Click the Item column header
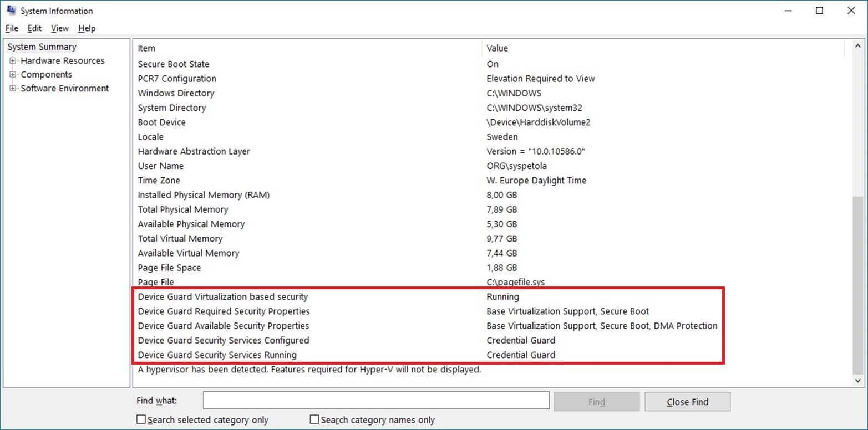The width and height of the screenshot is (868, 430). (x=308, y=48)
